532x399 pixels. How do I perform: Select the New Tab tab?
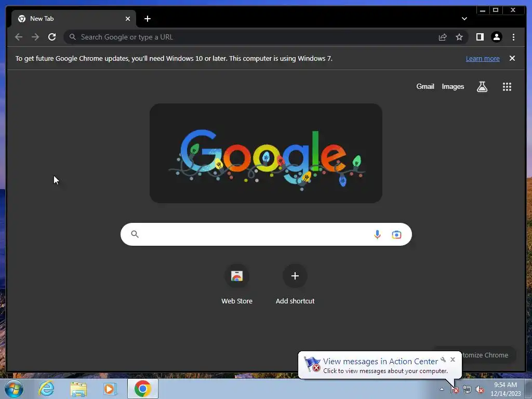click(x=74, y=19)
